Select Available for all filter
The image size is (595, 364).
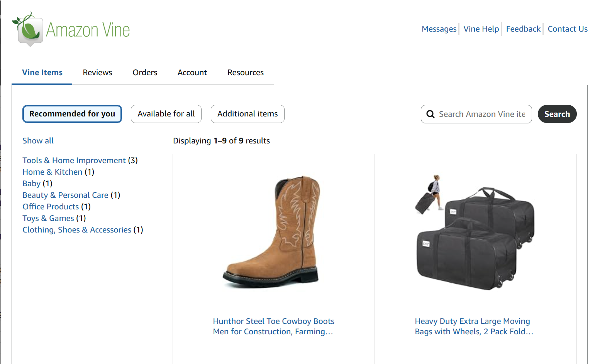coord(166,114)
